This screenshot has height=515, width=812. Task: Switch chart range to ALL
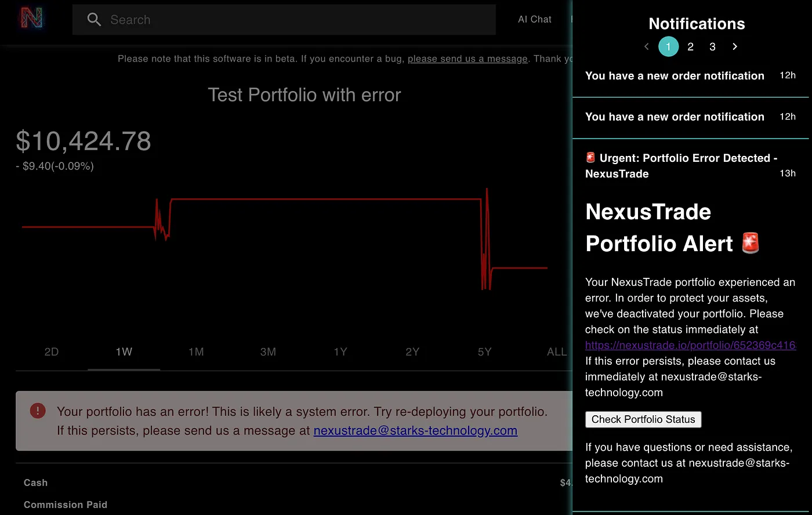point(557,352)
